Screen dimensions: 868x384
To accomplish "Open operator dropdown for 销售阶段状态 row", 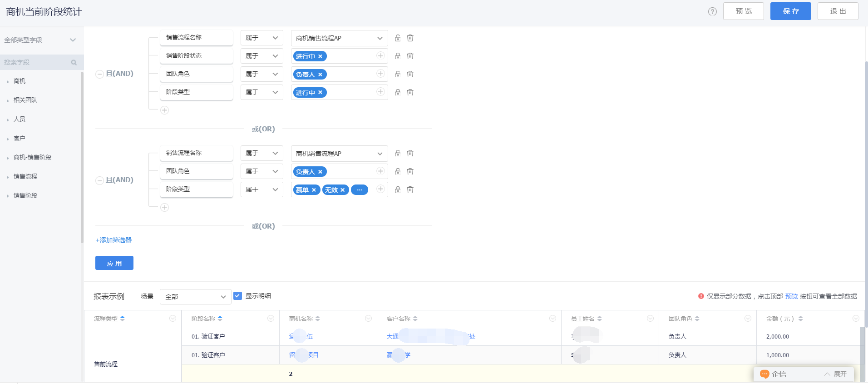I will (x=261, y=56).
